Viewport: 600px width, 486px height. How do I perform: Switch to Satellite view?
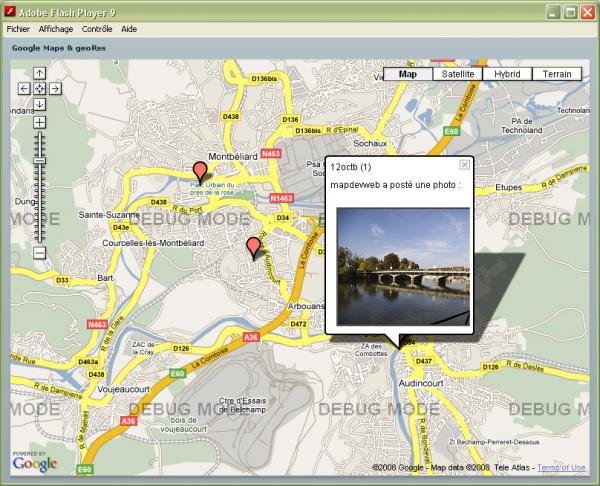pos(458,74)
